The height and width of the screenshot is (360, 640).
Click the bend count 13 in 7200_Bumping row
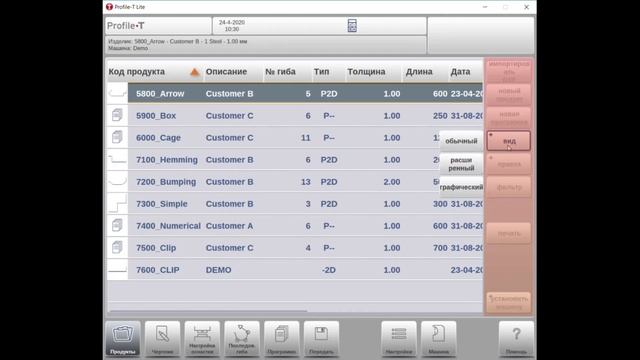(x=306, y=182)
